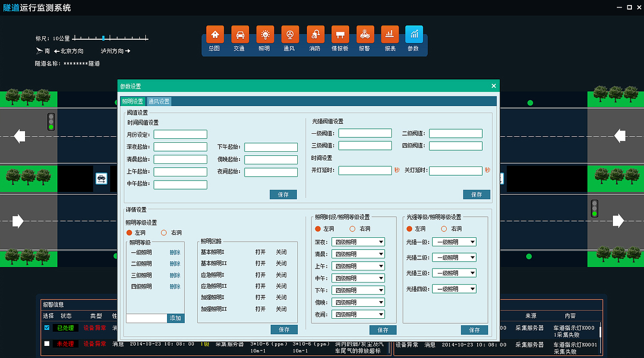Save the 照明时段/照明等级设置 panel
This screenshot has height=358, width=644.
tap(383, 330)
